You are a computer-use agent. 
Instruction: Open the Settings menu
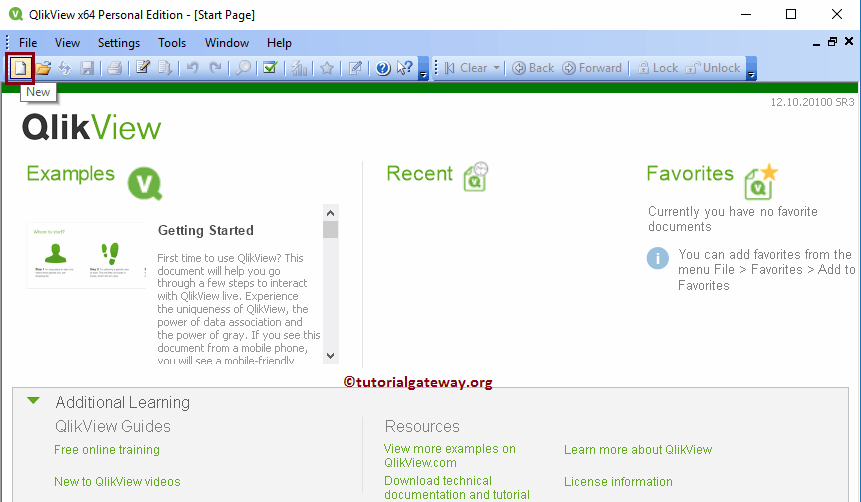(x=119, y=43)
